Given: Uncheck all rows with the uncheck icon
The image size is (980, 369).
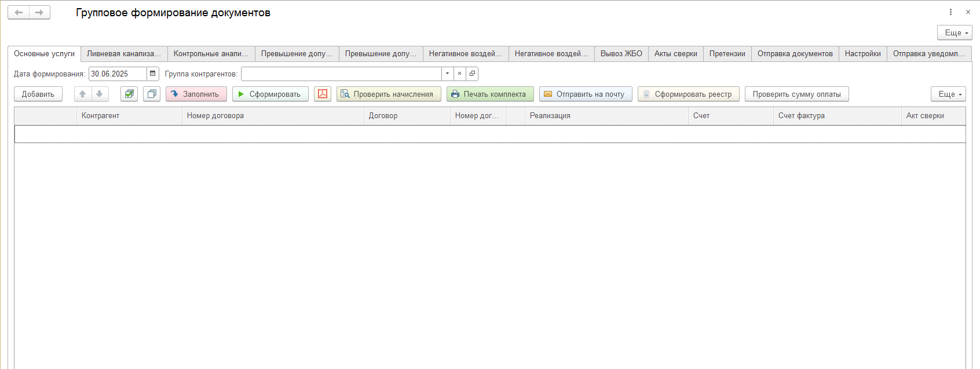Looking at the screenshot, I should click(152, 94).
